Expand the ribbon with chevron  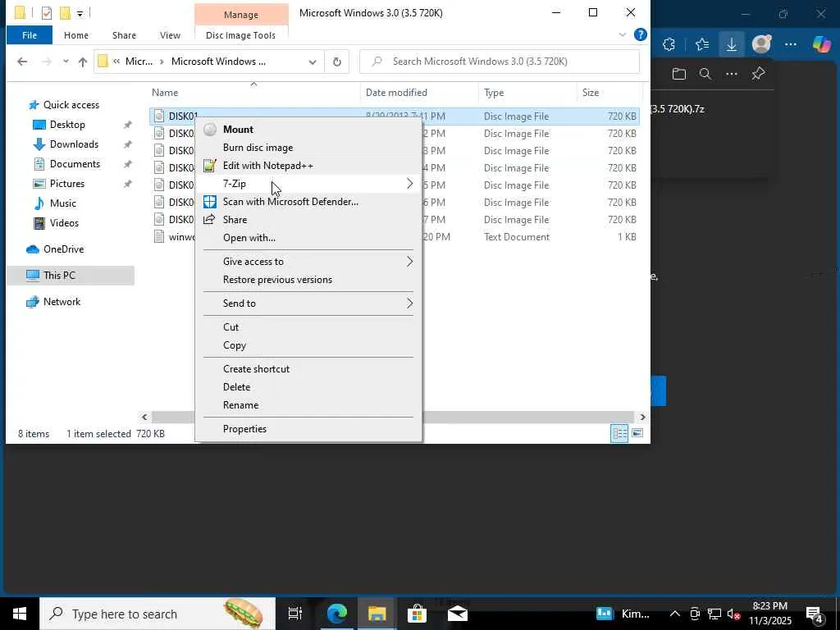pos(622,34)
